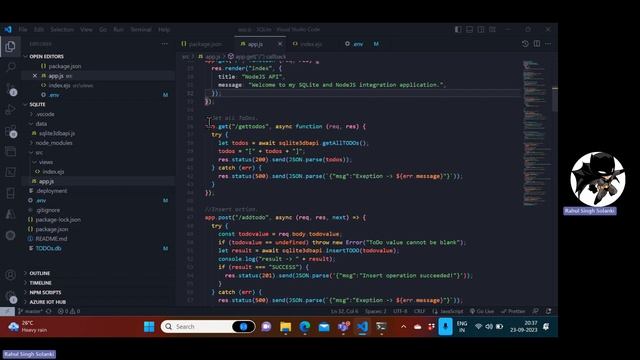Click Spaces: 2 indentation setting
640x360 pixels.
pos(376,311)
